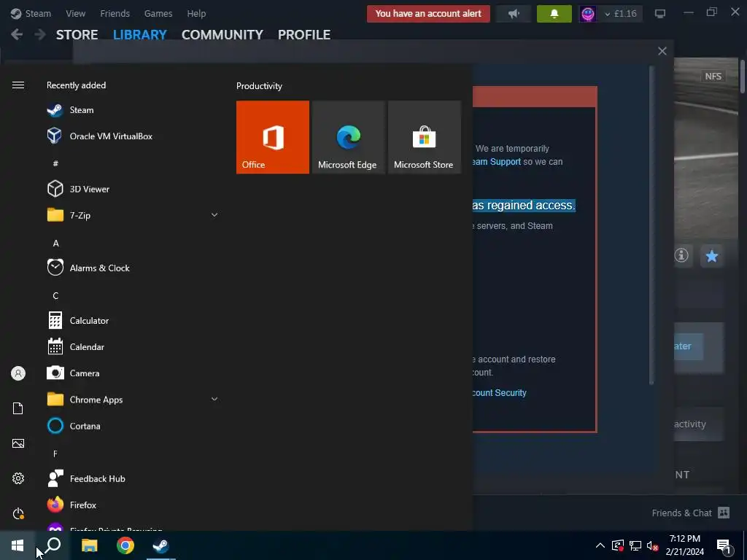Open the user account icon in Start sidebar
The width and height of the screenshot is (747, 560).
click(x=18, y=373)
